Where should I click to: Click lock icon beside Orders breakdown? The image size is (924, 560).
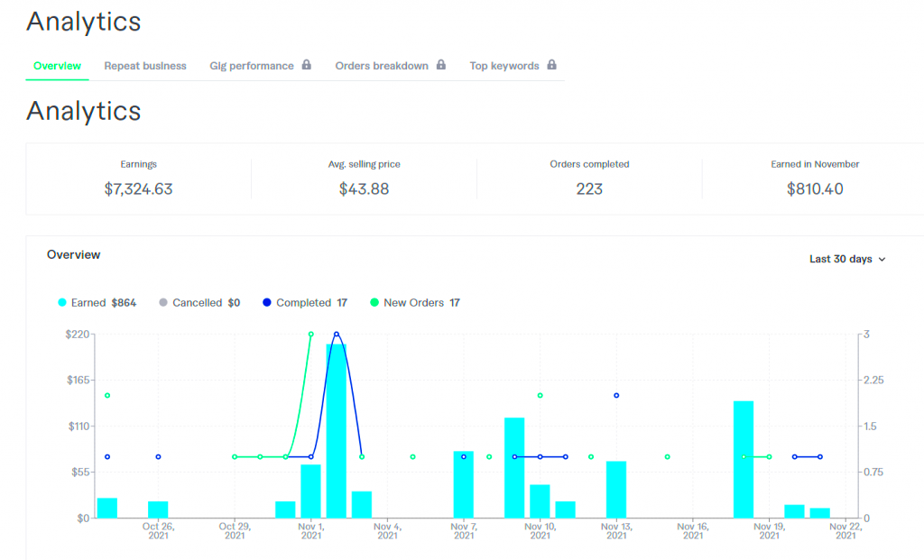coord(440,65)
